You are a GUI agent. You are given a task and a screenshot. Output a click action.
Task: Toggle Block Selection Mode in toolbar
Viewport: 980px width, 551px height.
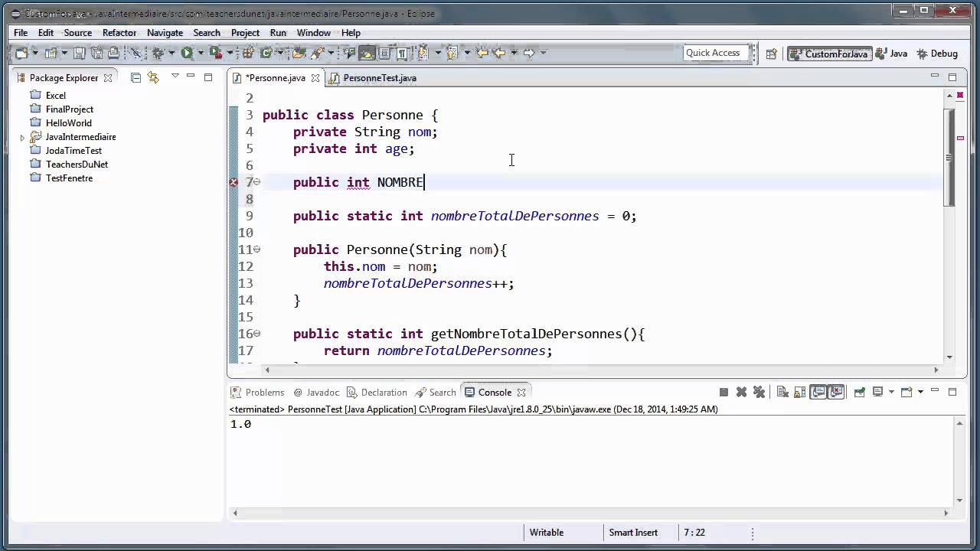(384, 53)
